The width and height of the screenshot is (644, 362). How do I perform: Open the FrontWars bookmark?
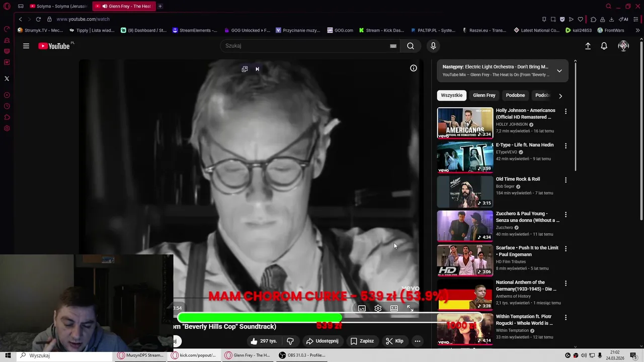click(x=610, y=30)
